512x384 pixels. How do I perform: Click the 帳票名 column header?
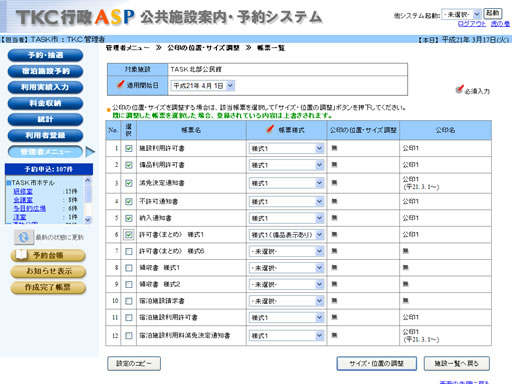[x=191, y=130]
